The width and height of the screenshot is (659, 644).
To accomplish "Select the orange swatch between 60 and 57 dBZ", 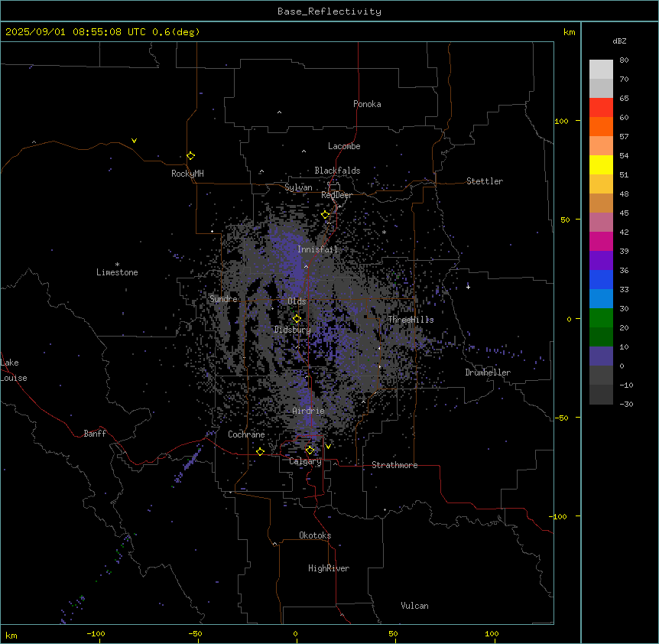I will coord(601,126).
